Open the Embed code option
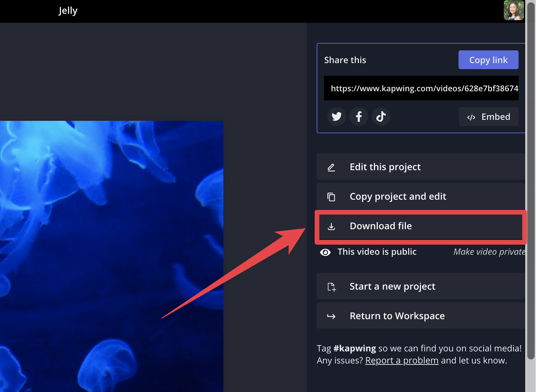The image size is (536, 392). pyautogui.click(x=488, y=116)
